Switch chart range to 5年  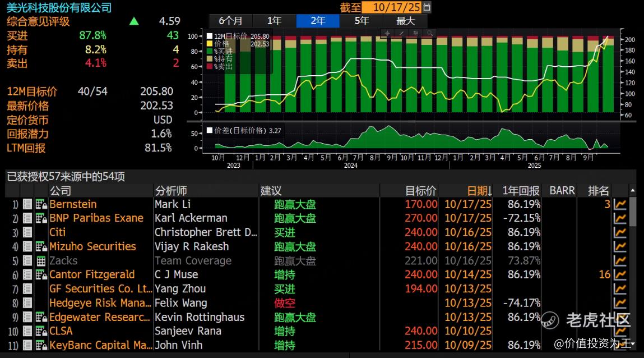click(x=362, y=21)
